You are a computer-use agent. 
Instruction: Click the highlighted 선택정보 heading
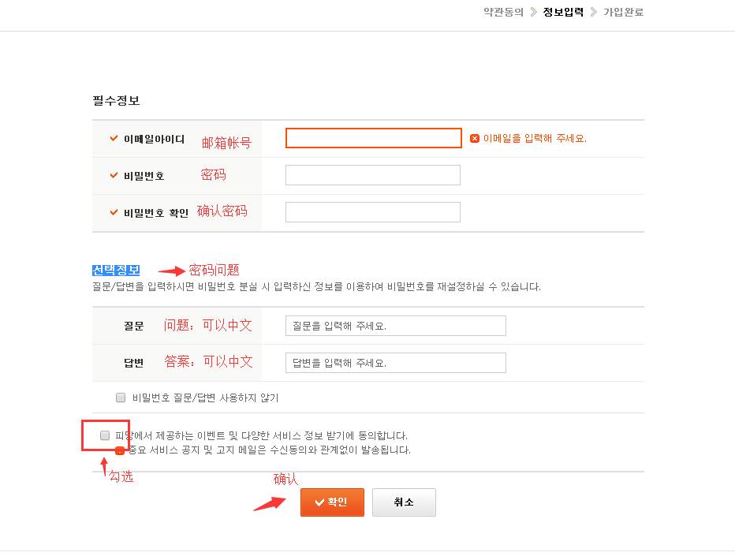pyautogui.click(x=116, y=271)
